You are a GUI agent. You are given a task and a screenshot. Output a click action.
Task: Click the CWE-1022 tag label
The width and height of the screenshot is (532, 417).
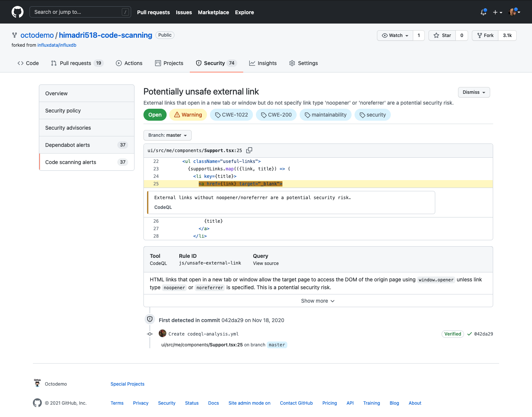231,115
